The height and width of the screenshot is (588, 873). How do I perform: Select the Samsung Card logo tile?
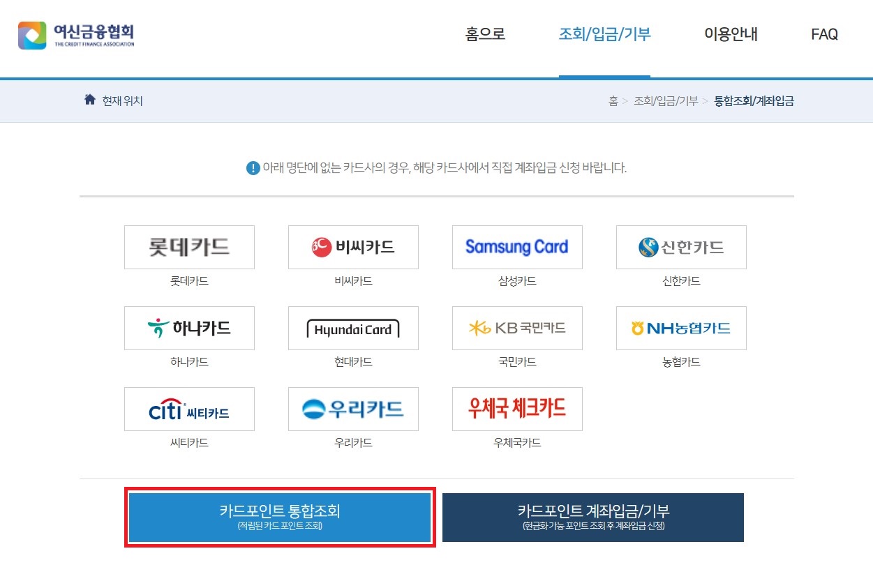(x=517, y=247)
